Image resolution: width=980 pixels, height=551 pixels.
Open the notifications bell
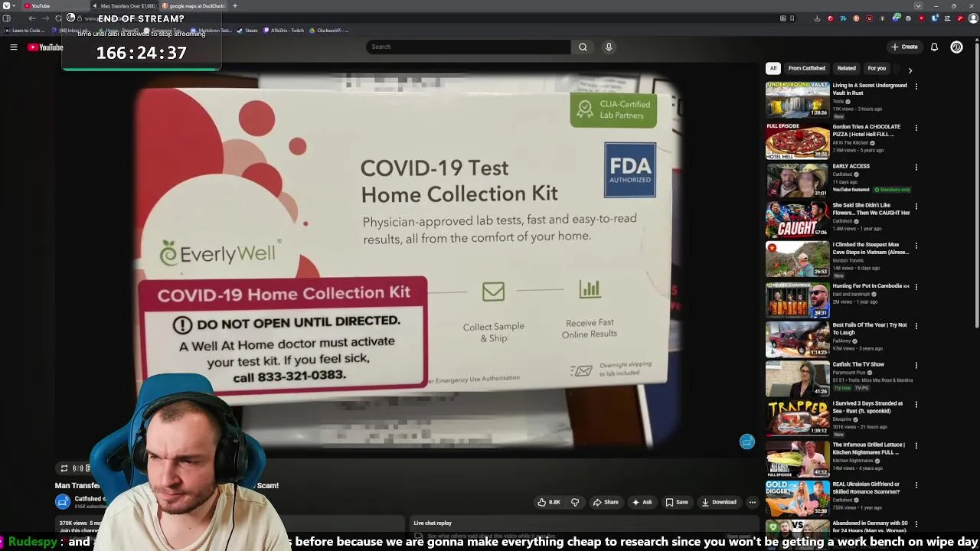click(934, 47)
